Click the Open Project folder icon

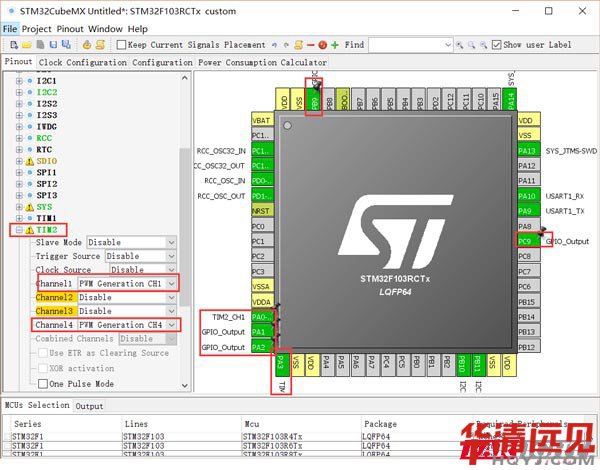point(27,45)
